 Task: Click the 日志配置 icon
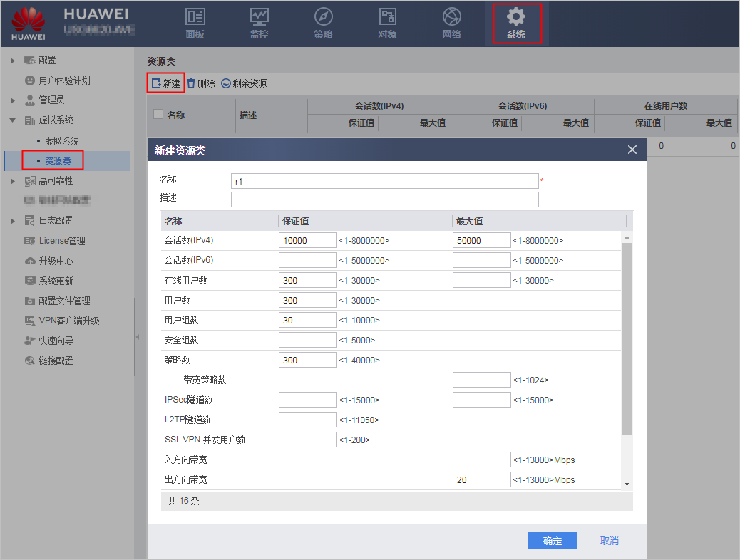tap(30, 221)
